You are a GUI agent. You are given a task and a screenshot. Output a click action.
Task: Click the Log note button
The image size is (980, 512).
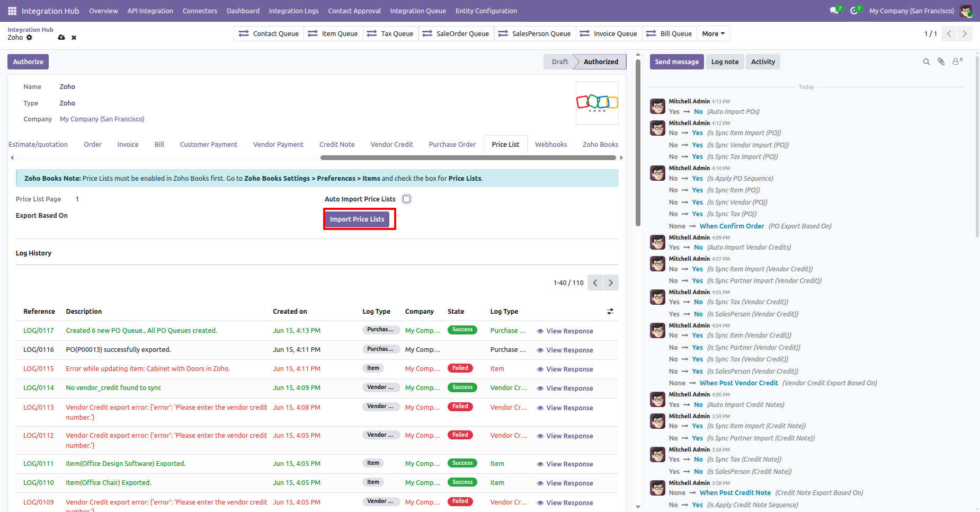[725, 62]
